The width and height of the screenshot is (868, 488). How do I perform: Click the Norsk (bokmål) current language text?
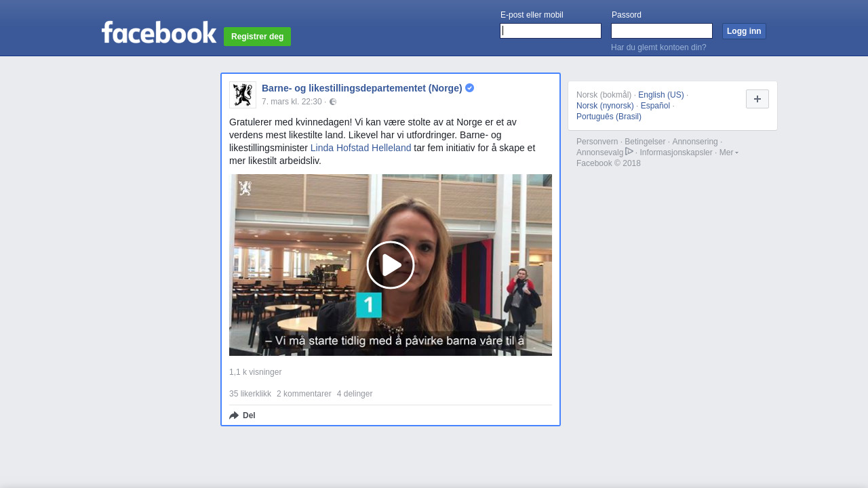[x=604, y=95]
